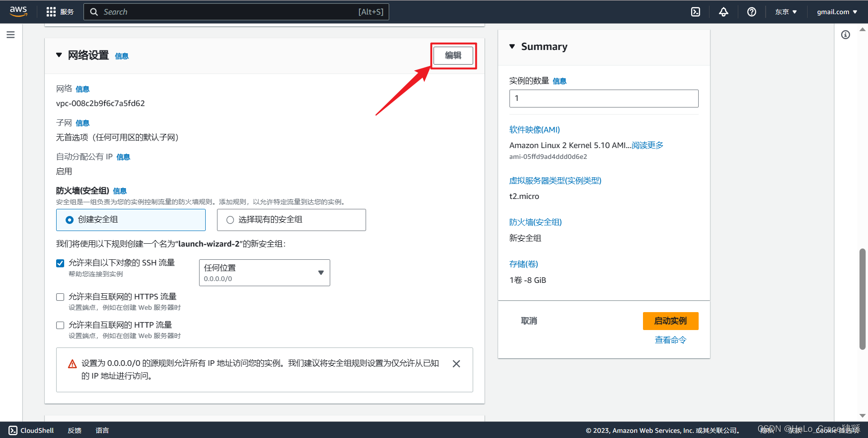The height and width of the screenshot is (438, 868).
Task: Collapse the 网络设置 section triangle
Action: (x=59, y=55)
